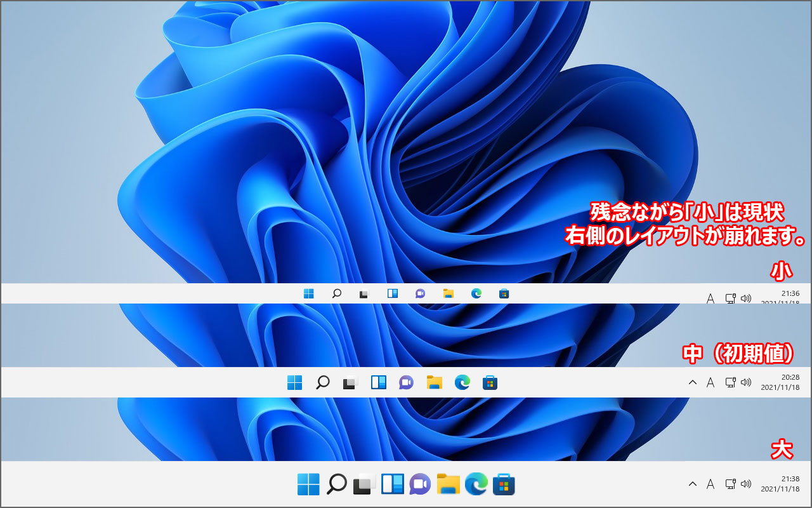The width and height of the screenshot is (812, 508).
Task: Toggle IME input mode A on 21:38 taskbar
Action: point(710,484)
